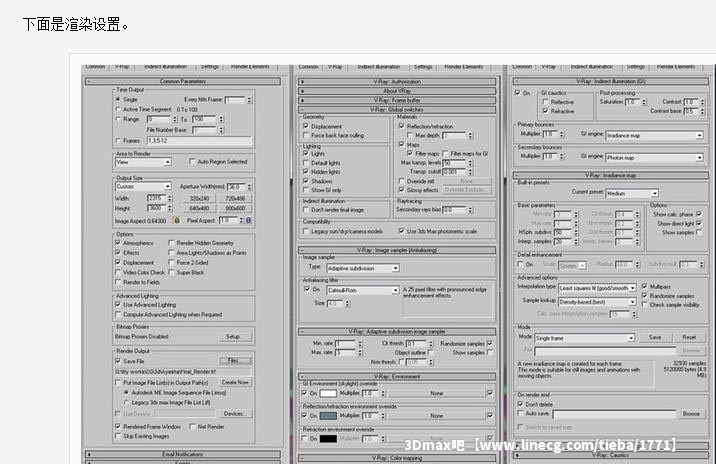Open the Area to Render View dropdown
The width and height of the screenshot is (716, 464).
pyautogui.click(x=143, y=162)
